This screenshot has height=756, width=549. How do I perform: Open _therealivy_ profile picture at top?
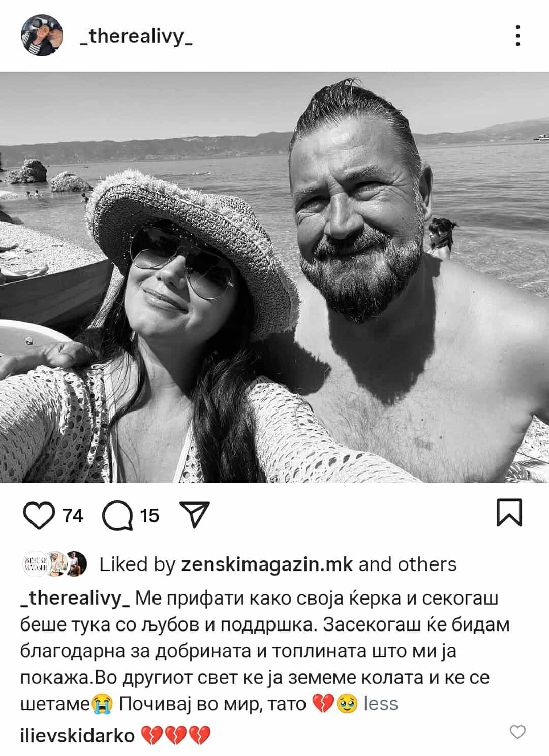42,35
